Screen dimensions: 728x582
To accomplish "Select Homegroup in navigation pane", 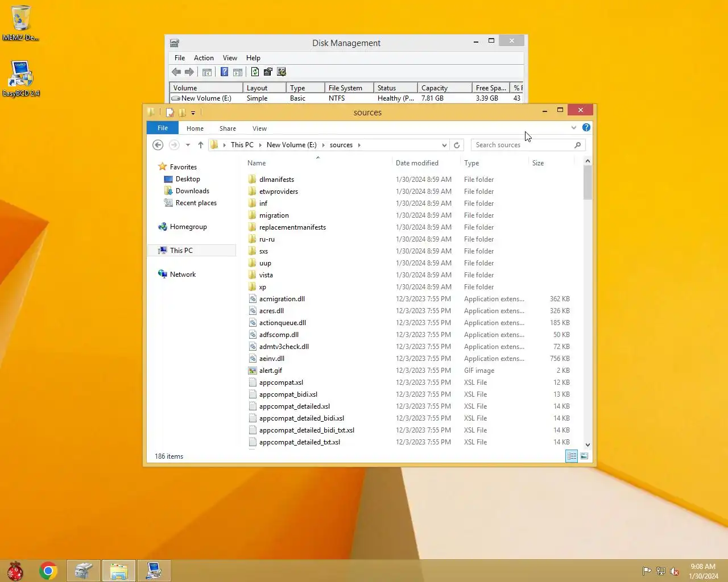I will (x=188, y=227).
